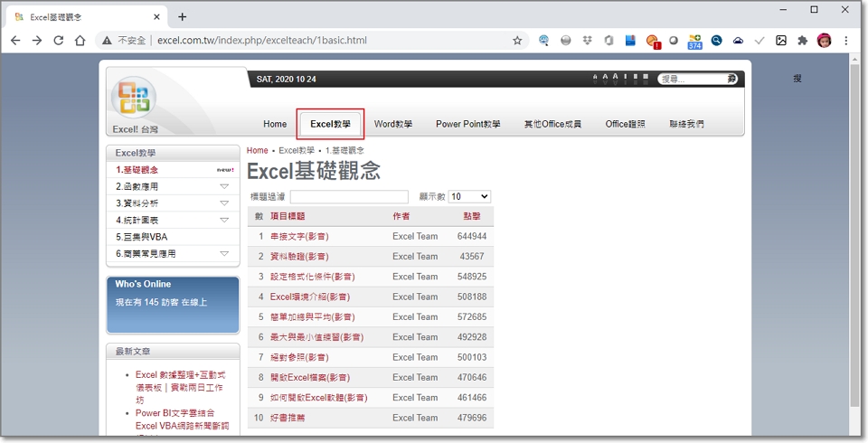Expand the 3.資料分析 sidebar submenu
This screenshot has width=868, height=443.
tap(224, 203)
